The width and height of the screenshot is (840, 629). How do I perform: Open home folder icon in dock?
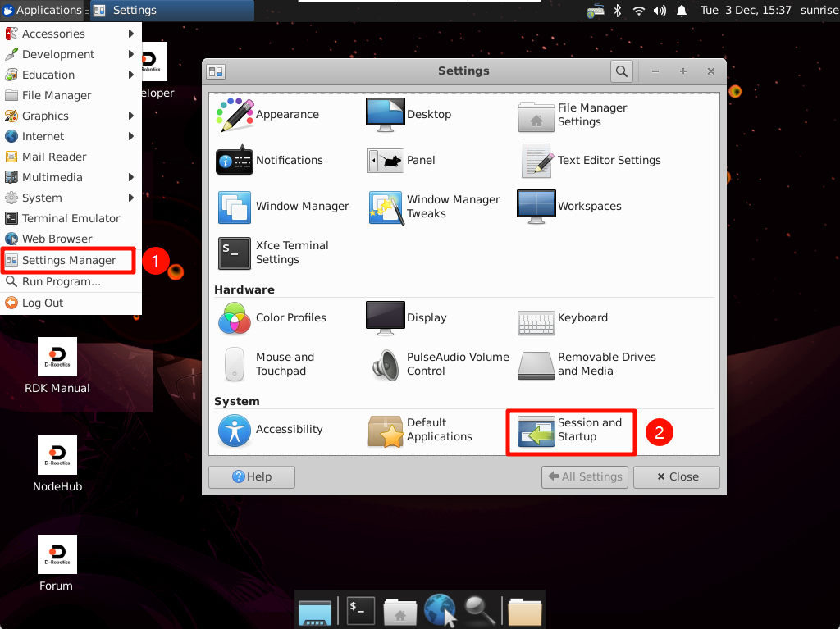pos(399,611)
